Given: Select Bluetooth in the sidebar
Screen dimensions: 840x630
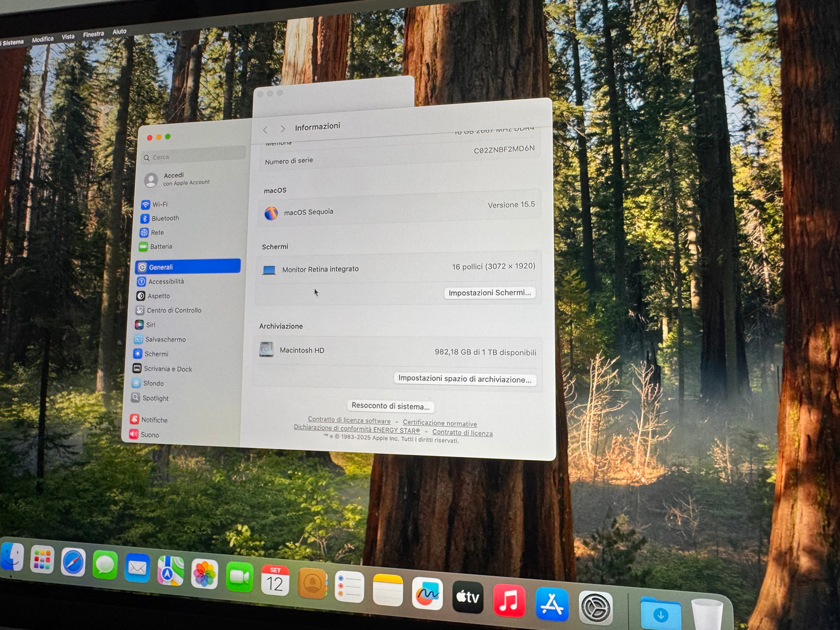Looking at the screenshot, I should [x=165, y=219].
